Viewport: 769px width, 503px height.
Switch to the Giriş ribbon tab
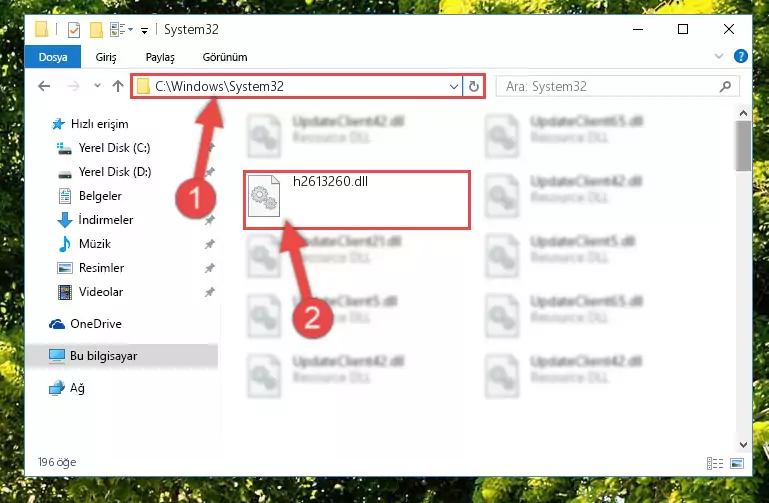(106, 57)
